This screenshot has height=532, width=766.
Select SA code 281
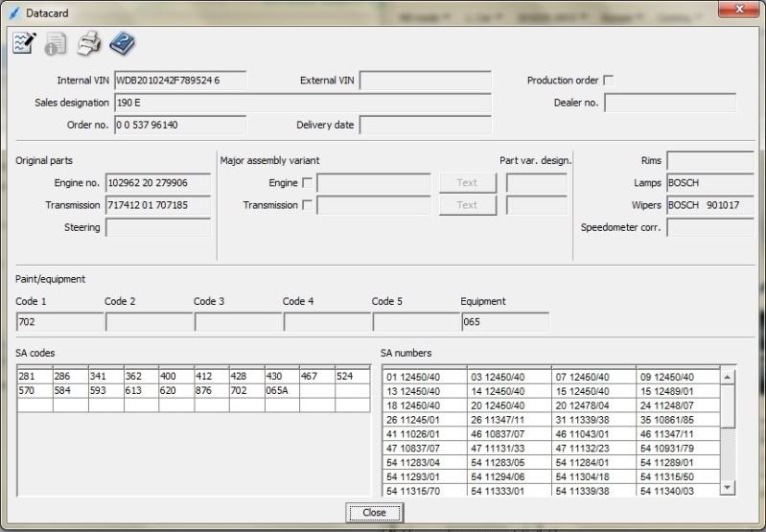35,376
